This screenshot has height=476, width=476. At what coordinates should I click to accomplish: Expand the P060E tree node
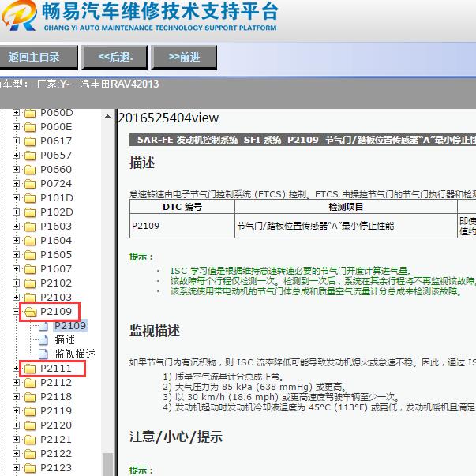pyautogui.click(x=16, y=126)
